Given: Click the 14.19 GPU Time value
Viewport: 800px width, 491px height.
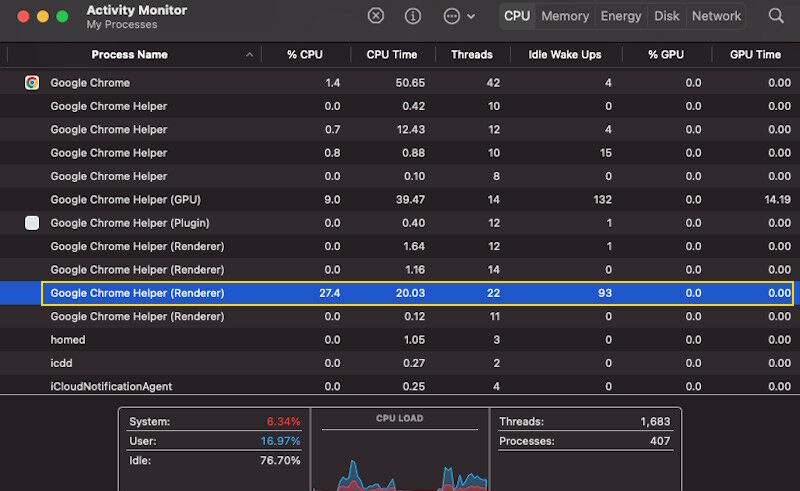Looking at the screenshot, I should [778, 200].
